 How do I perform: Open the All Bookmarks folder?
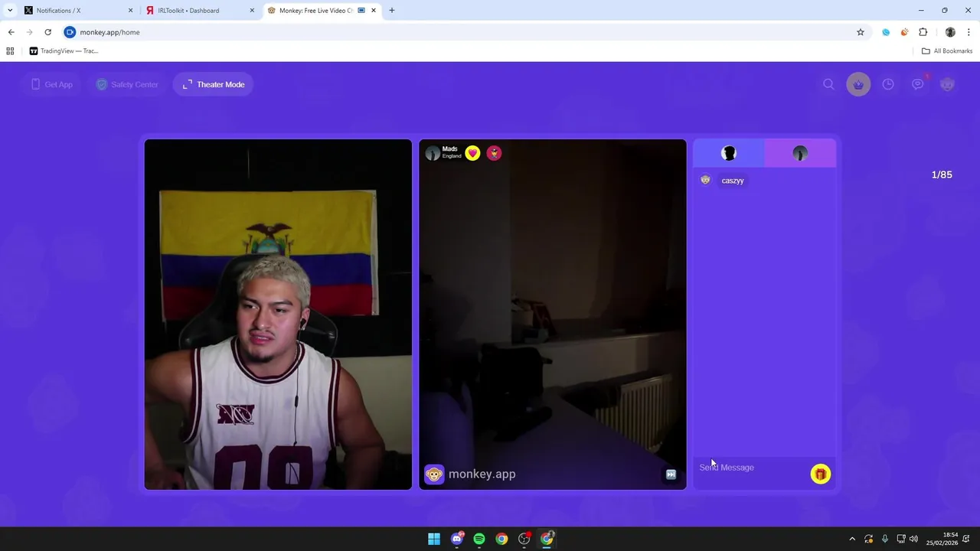coord(947,51)
